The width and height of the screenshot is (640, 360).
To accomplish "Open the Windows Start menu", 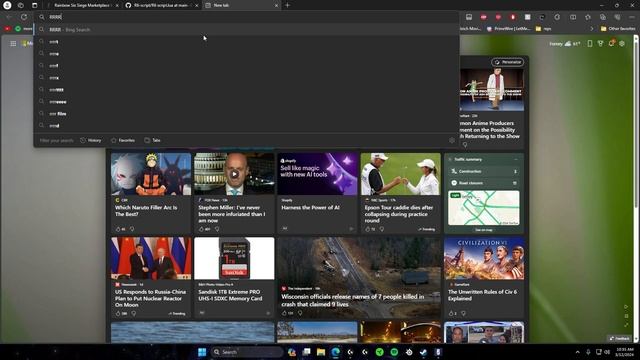I will tap(202, 352).
